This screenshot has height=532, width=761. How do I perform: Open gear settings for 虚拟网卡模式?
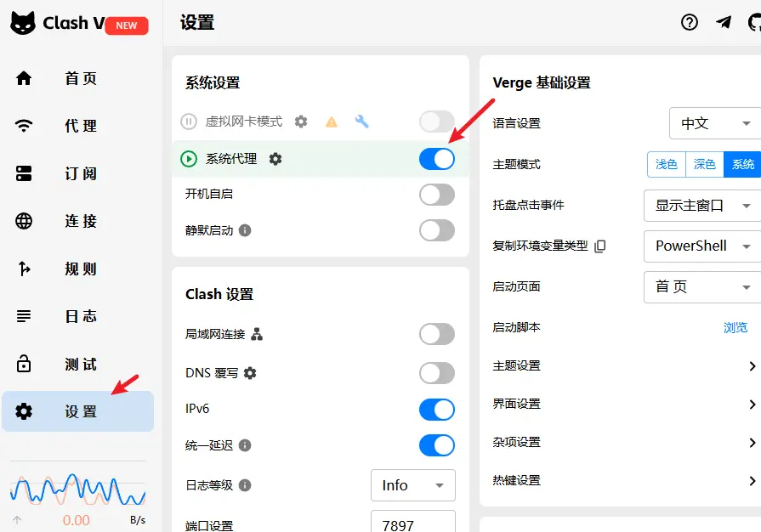(x=301, y=122)
